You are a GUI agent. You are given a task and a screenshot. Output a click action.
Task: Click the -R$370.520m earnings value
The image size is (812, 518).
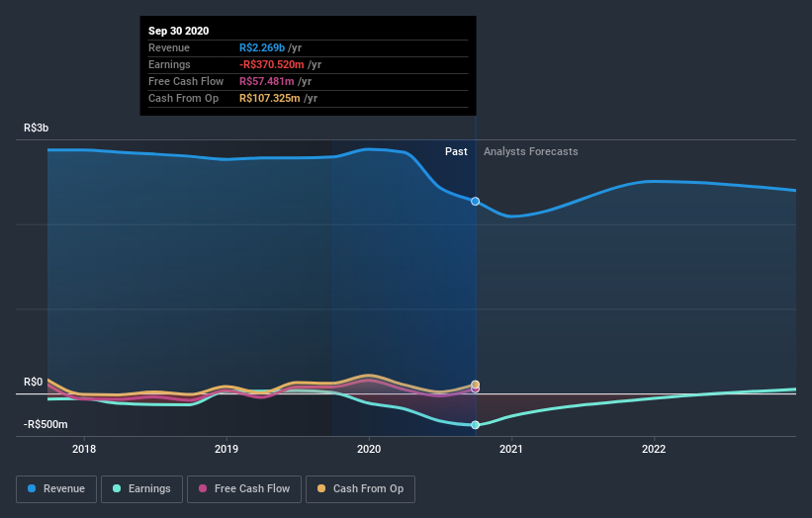pos(272,64)
